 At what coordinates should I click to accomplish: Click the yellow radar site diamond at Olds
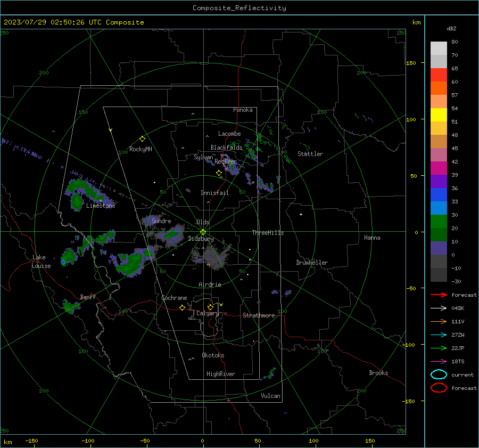tap(203, 232)
